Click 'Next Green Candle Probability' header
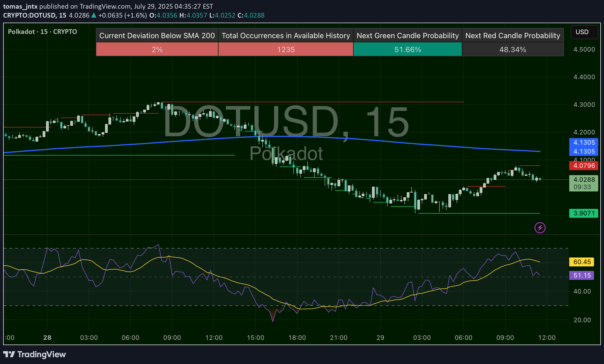This screenshot has width=604, height=364. click(408, 36)
